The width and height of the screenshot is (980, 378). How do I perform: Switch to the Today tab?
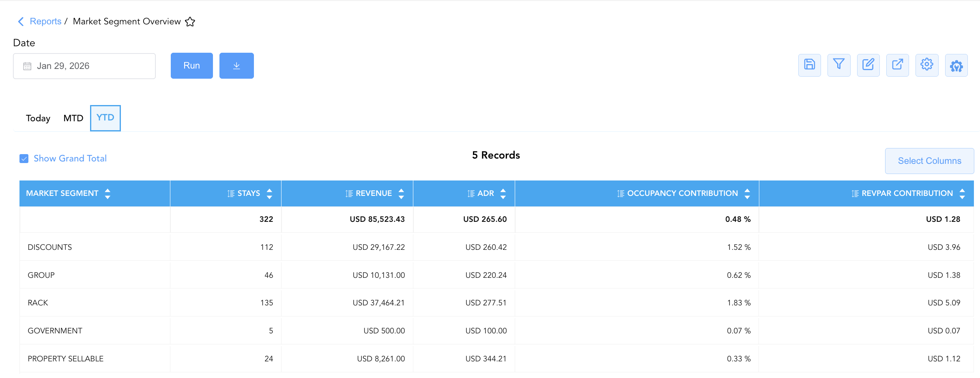(x=38, y=118)
